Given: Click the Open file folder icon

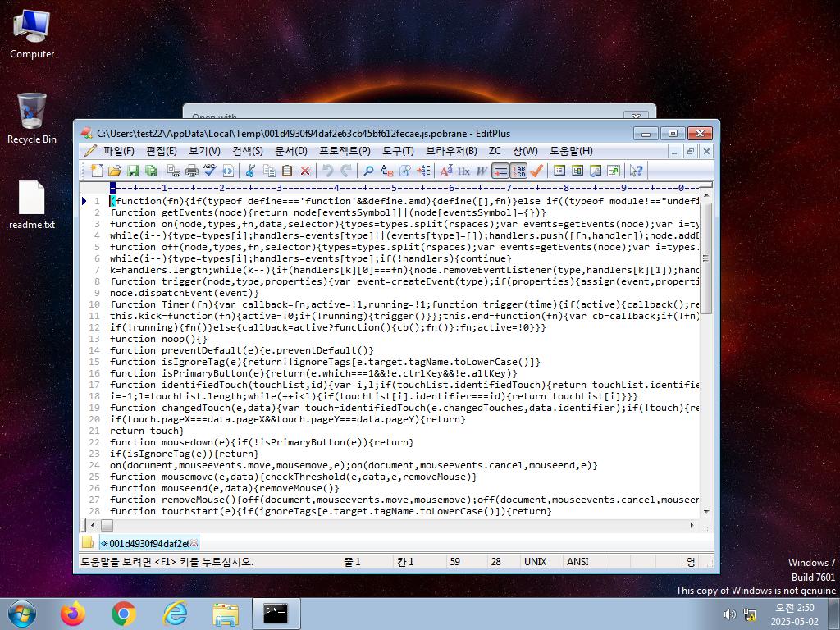Looking at the screenshot, I should (115, 171).
